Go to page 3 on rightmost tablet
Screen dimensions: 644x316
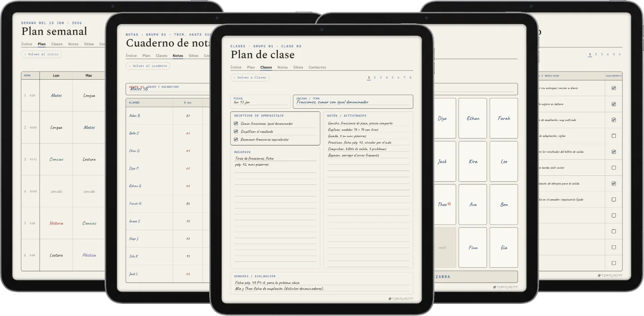click(602, 54)
